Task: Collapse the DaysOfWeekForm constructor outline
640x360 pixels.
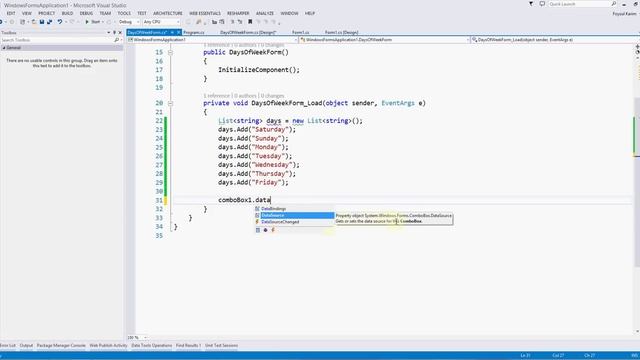Action: [x=170, y=52]
